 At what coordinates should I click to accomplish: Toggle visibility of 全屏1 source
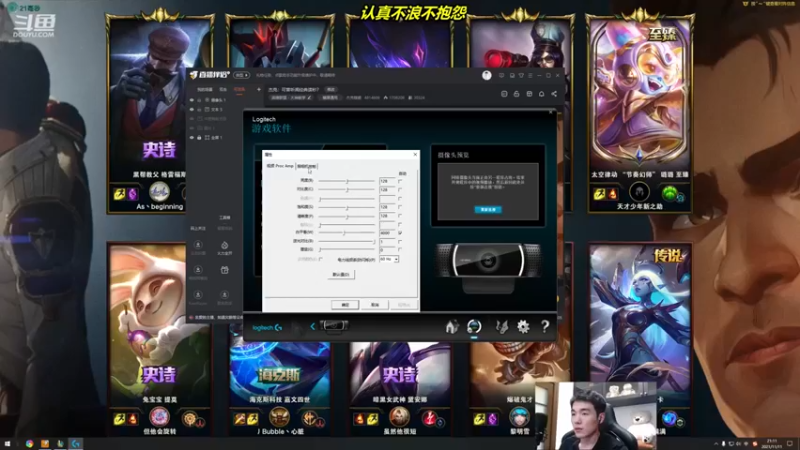(192, 138)
